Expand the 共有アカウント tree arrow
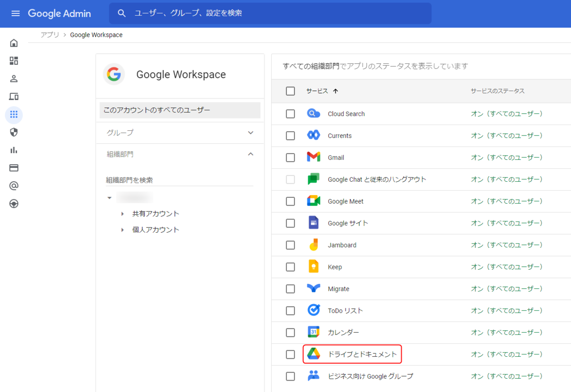This screenshot has height=392, width=571. click(122, 214)
